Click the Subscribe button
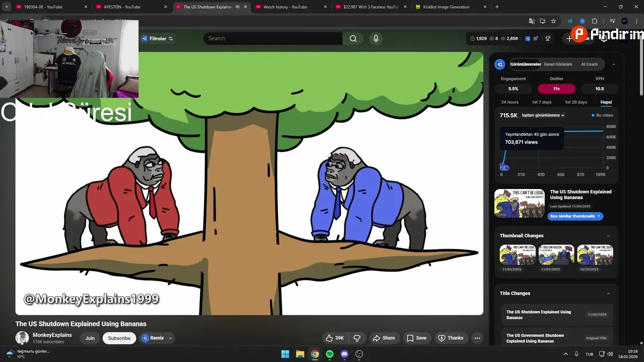Screen dimensions: 644x362 pos(119,338)
